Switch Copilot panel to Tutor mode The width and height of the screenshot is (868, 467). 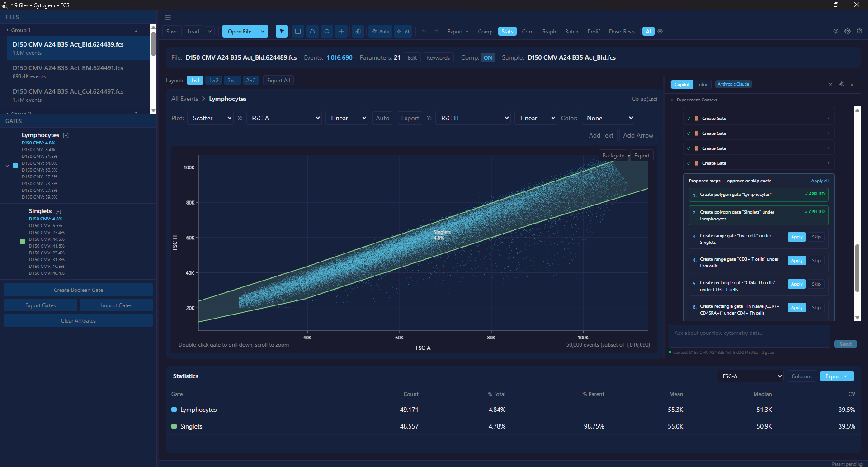pos(702,84)
